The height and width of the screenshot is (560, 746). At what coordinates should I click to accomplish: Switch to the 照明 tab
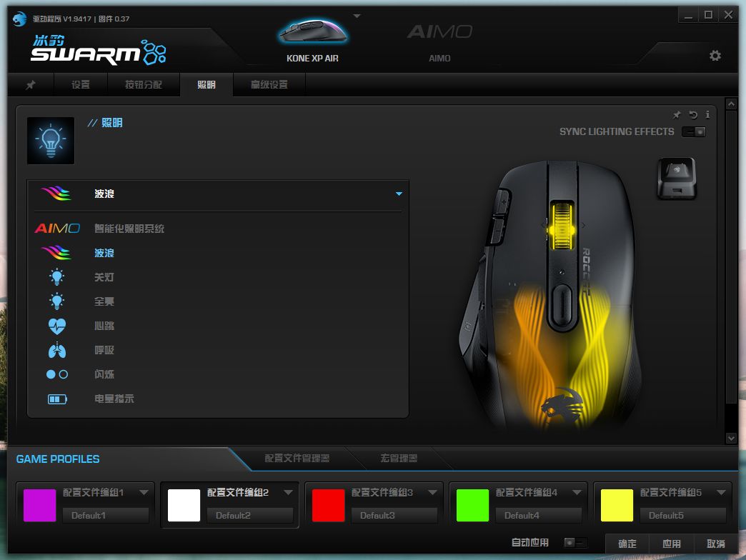207,84
